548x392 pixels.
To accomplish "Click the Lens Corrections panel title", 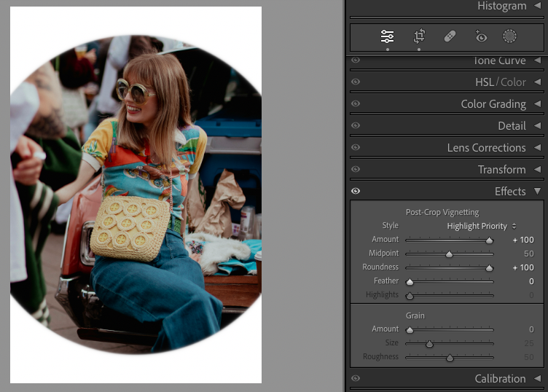I will (486, 148).
